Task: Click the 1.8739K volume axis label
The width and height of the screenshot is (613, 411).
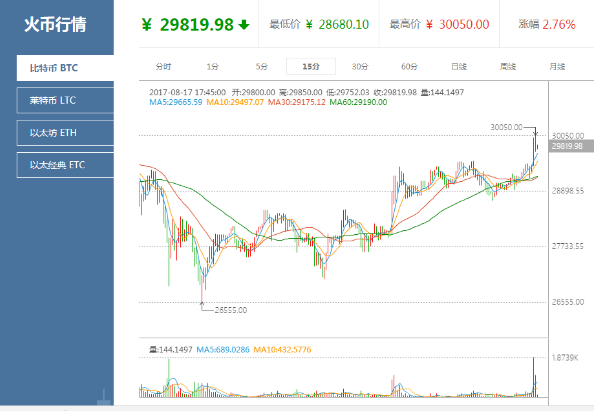Action: click(x=565, y=357)
